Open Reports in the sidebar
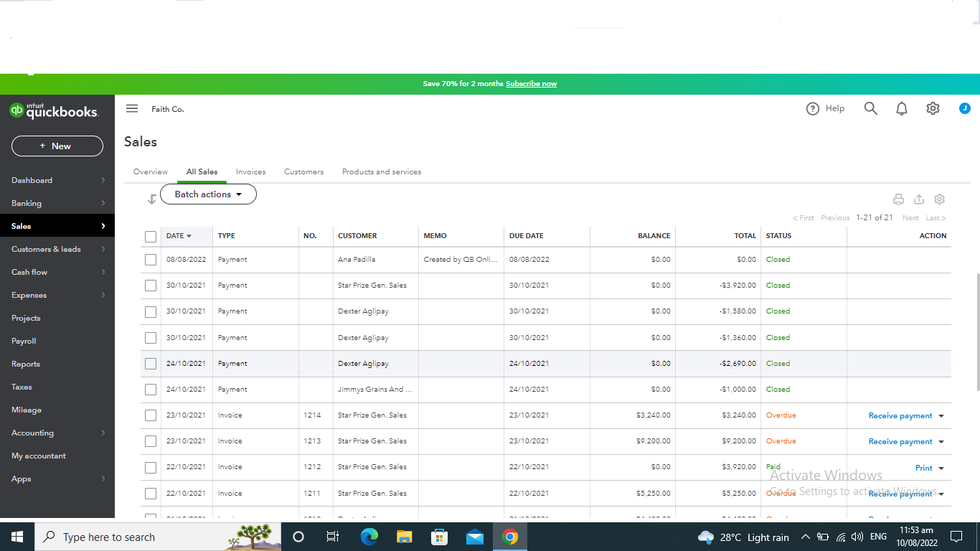 click(26, 364)
